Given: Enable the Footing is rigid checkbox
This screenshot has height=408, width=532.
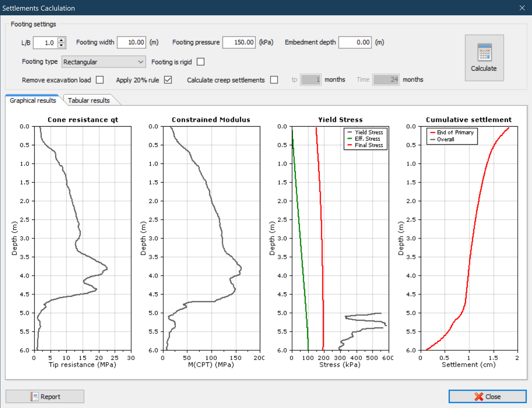Looking at the screenshot, I should [x=201, y=62].
